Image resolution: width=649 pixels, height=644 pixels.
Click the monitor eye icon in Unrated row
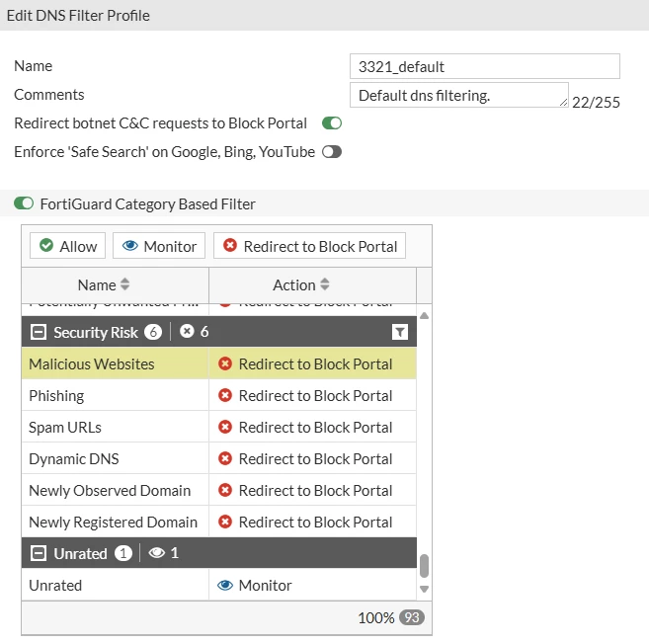coord(225,585)
